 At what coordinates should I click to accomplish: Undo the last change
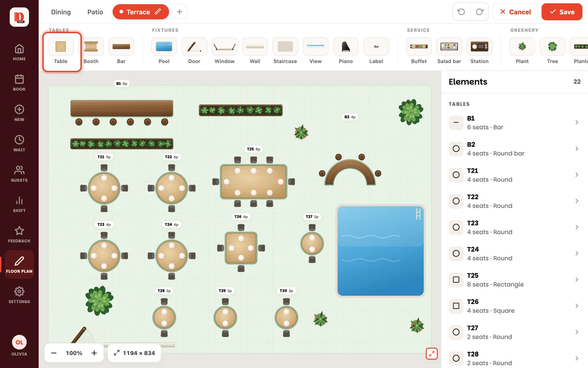pyautogui.click(x=461, y=12)
